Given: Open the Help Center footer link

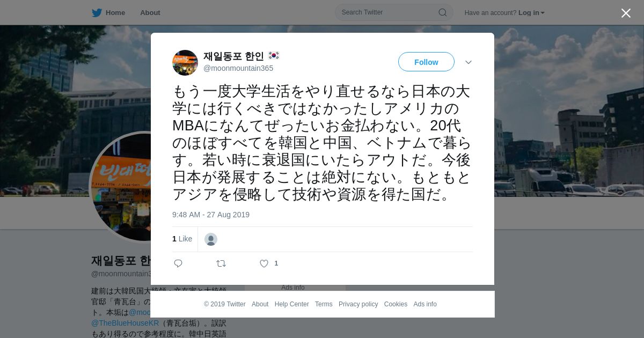Looking at the screenshot, I should point(291,304).
